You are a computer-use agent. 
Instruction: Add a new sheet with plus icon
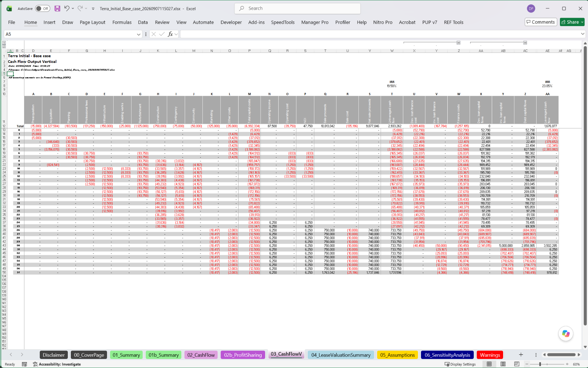point(521,355)
